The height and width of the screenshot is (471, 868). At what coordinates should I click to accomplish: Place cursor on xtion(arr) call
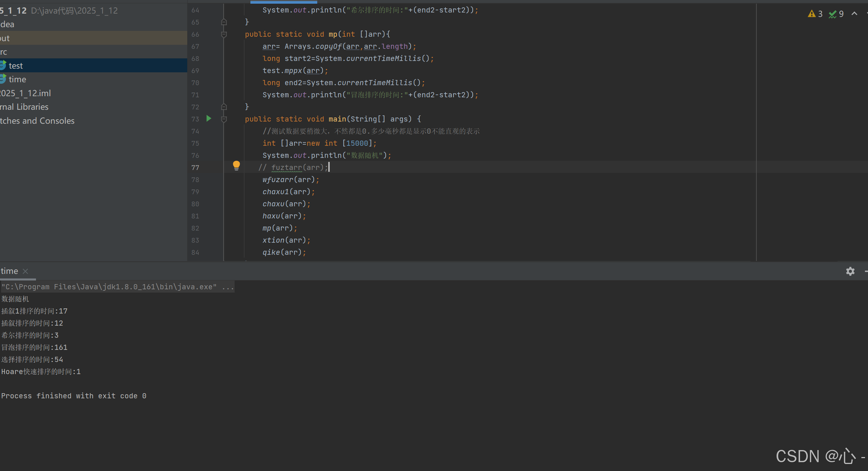[x=286, y=240]
